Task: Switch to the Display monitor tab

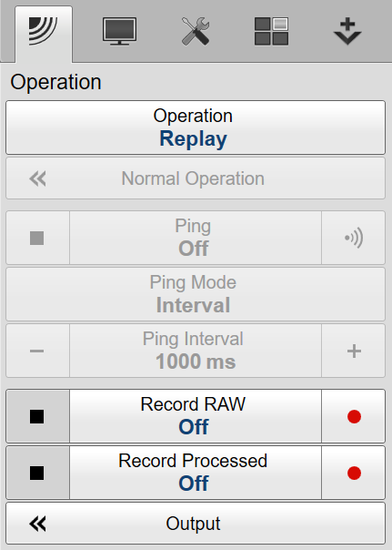Action: tap(119, 32)
